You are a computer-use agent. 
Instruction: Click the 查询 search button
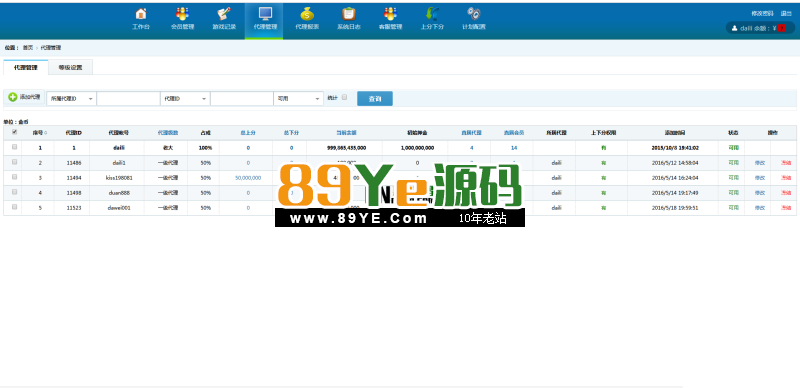pos(374,99)
